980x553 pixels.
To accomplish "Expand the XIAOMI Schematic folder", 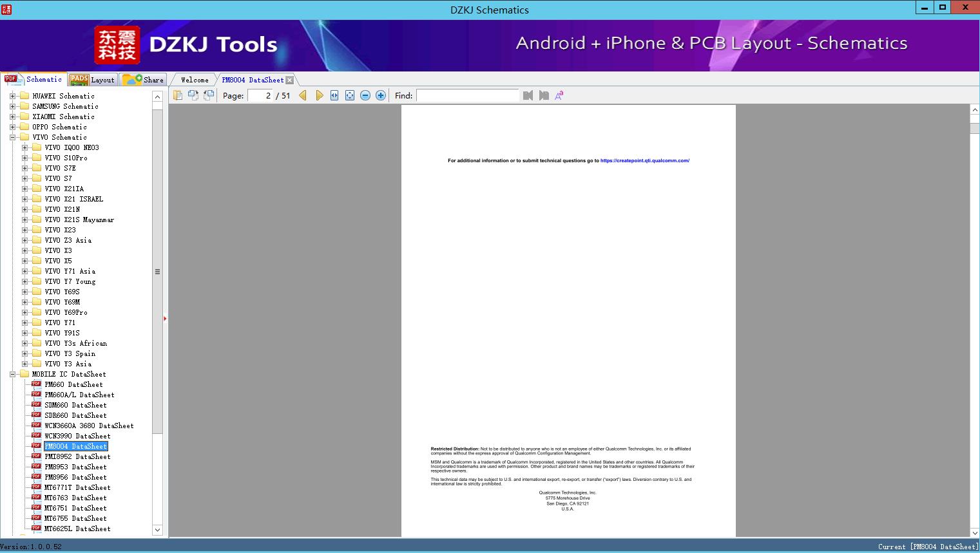I will [12, 117].
